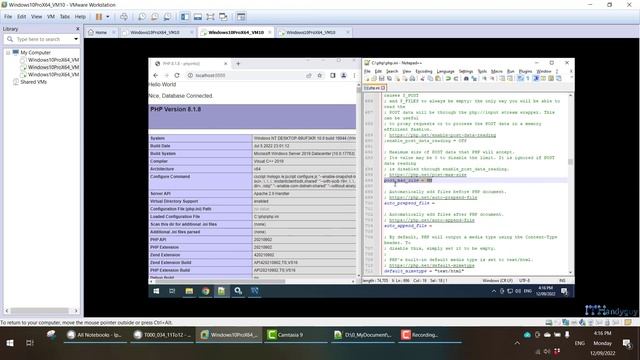Switch VMware to full screen mode
Viewport: 640px width, 360px height.
pos(210,17)
